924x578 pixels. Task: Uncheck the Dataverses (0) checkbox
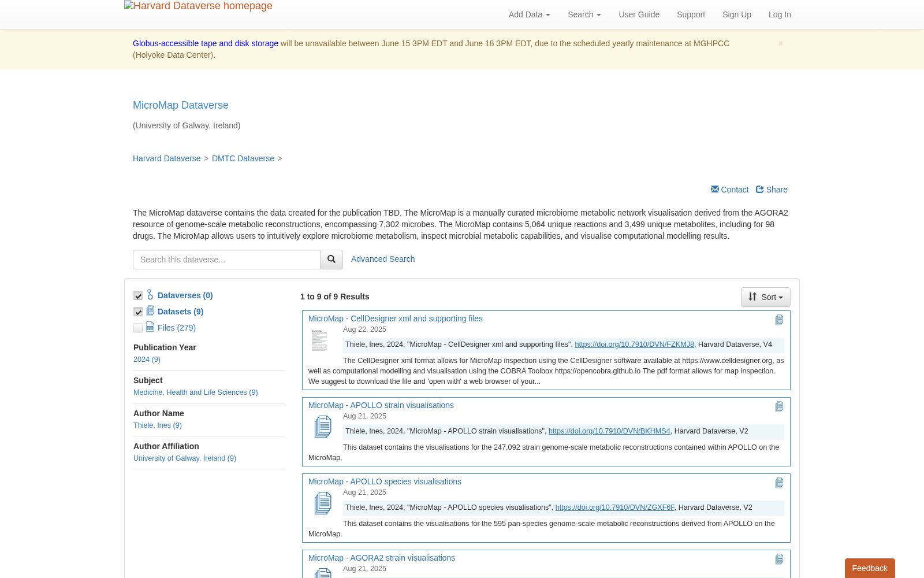click(x=138, y=296)
